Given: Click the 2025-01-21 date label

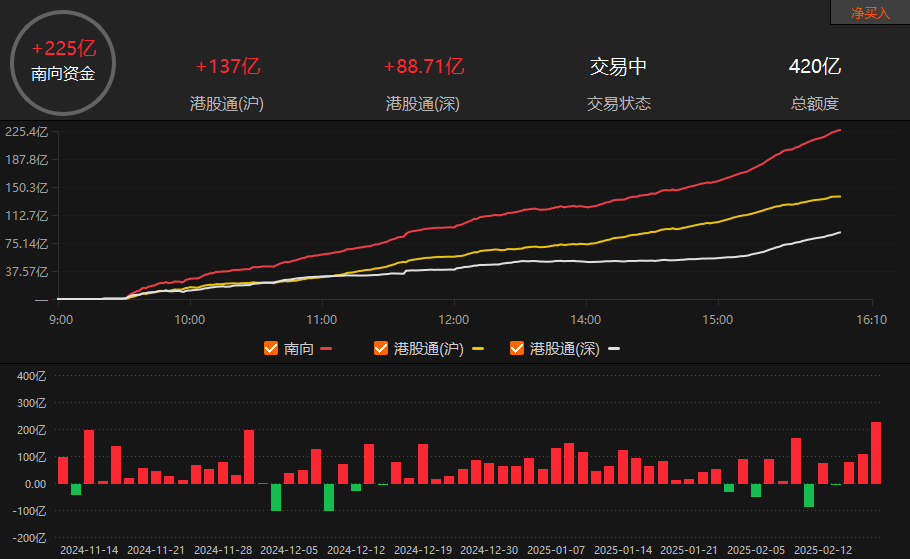Looking at the screenshot, I should [x=689, y=550].
